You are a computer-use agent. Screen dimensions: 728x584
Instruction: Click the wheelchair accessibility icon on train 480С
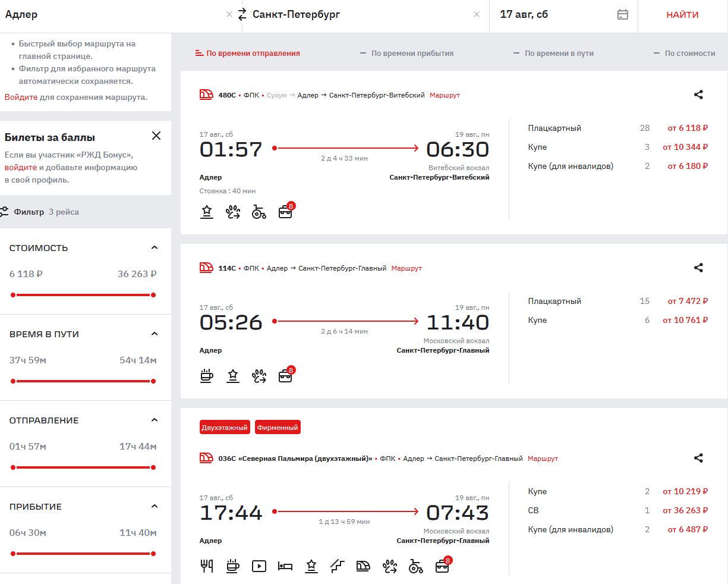click(x=259, y=212)
